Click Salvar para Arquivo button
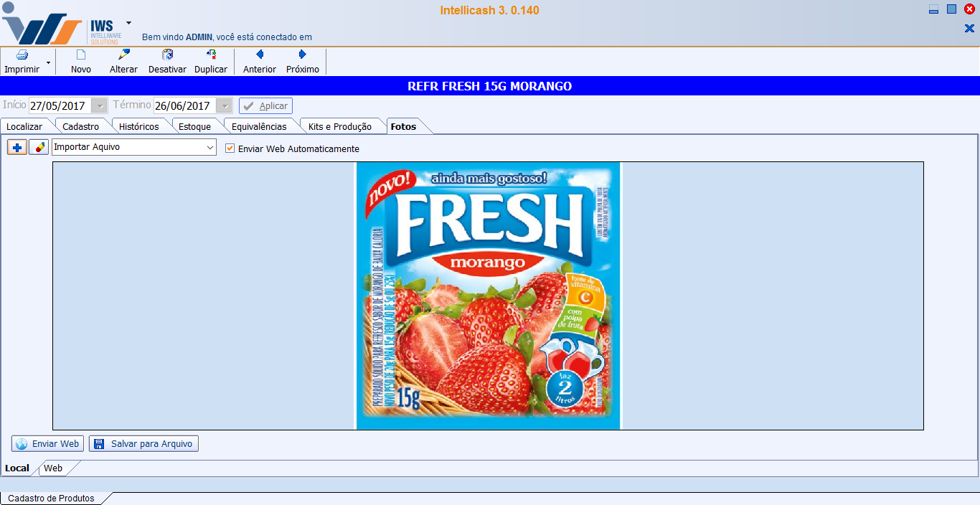The width and height of the screenshot is (980, 505). [143, 444]
